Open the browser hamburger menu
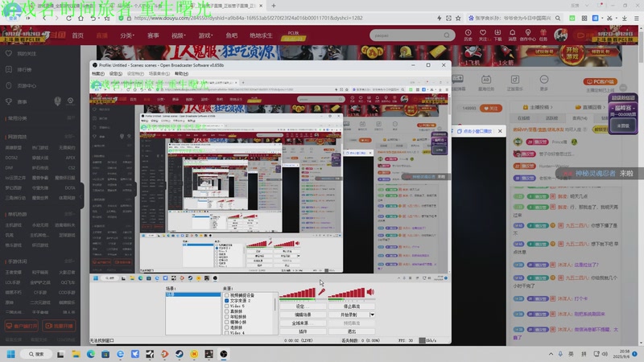Image resolution: width=644 pixels, height=362 pixels. (x=637, y=18)
